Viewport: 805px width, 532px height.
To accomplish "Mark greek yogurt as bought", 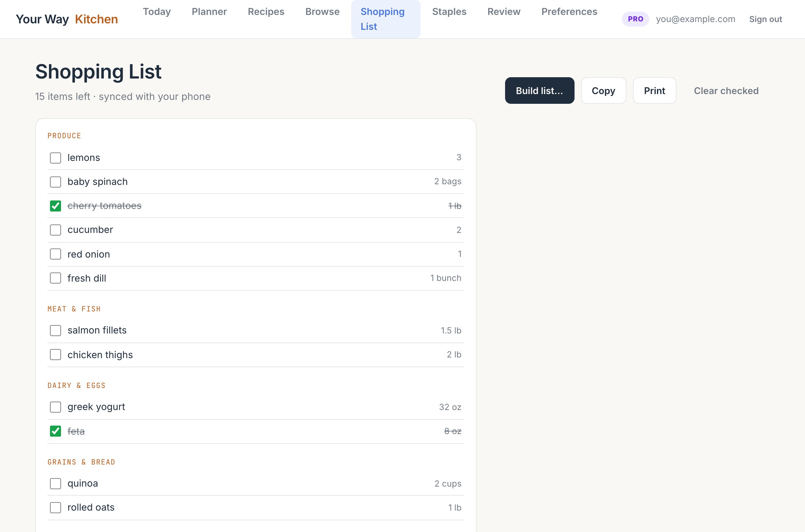I will point(55,407).
